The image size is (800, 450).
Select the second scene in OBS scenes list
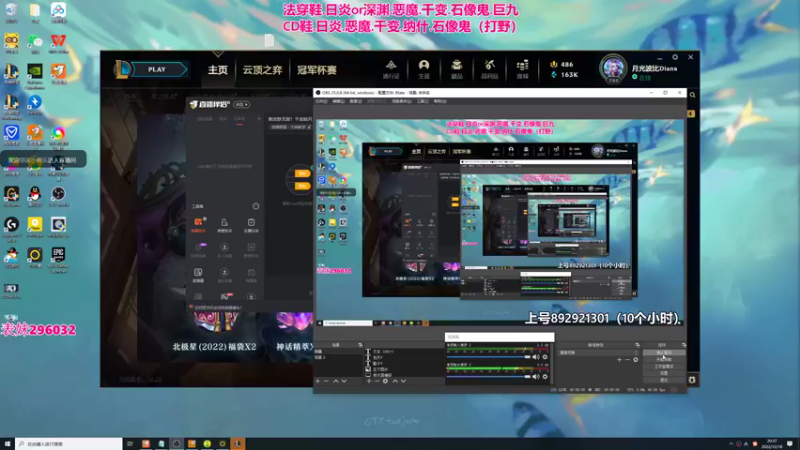click(x=338, y=357)
